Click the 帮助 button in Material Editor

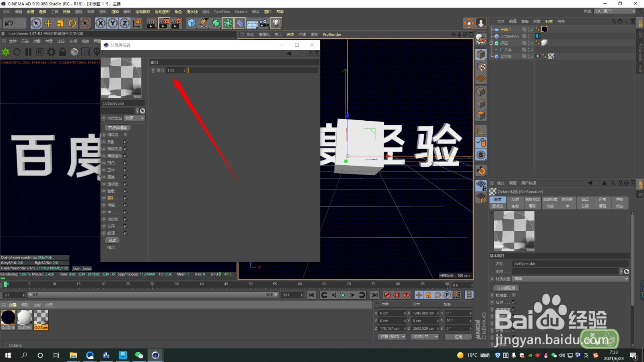tap(112, 240)
